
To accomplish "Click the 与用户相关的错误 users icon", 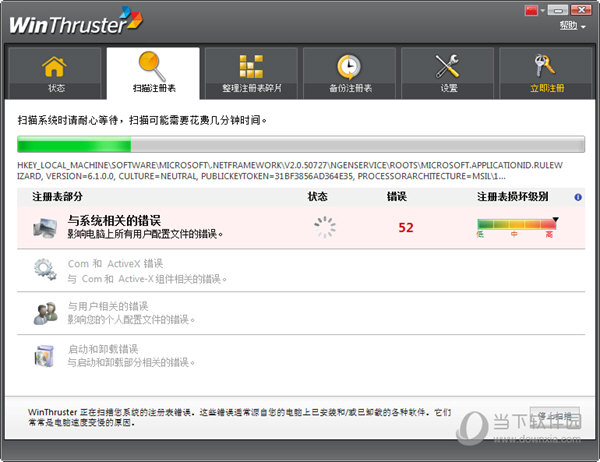I will [45, 312].
